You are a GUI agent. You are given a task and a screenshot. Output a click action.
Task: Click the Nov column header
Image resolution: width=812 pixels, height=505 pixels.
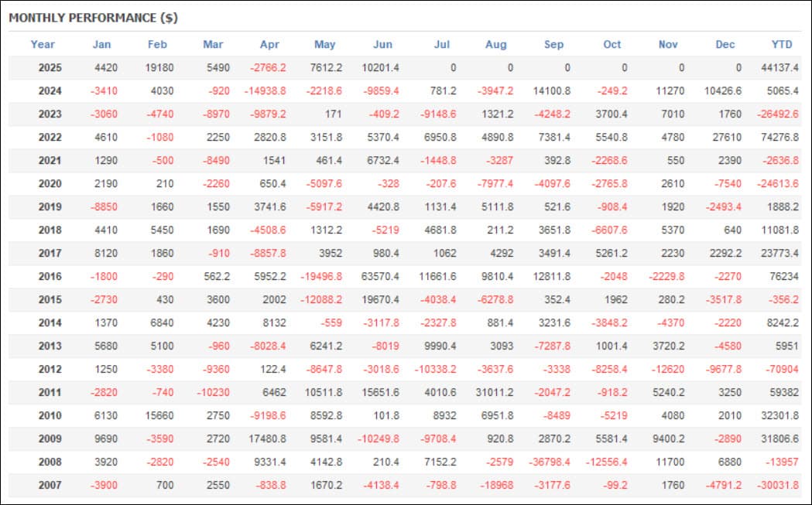(668, 45)
